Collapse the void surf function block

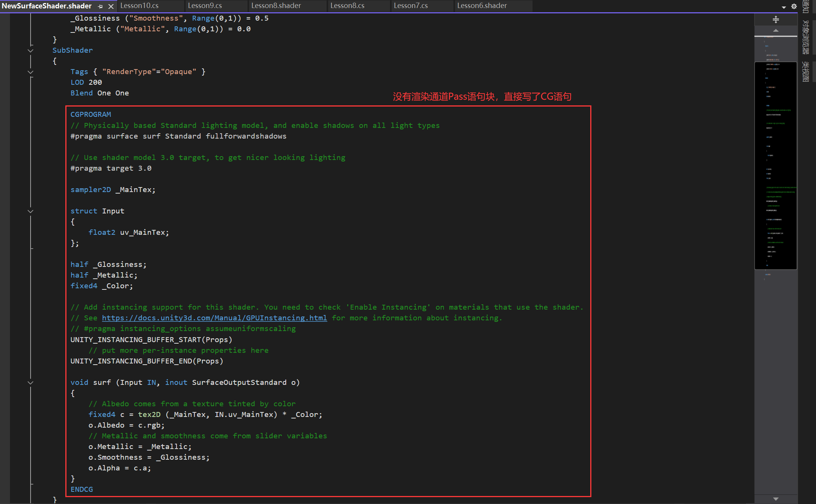(31, 383)
